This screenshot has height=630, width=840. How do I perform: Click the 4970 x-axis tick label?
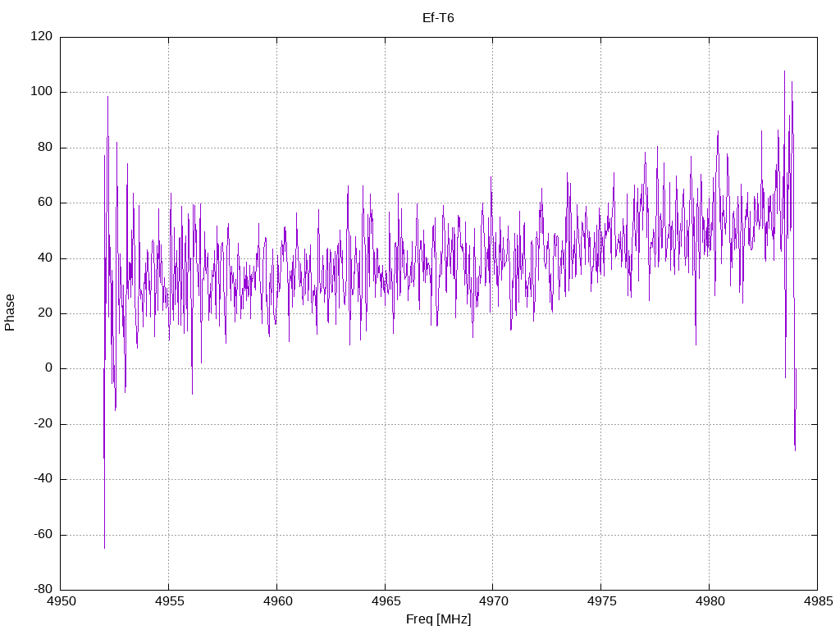493,601
